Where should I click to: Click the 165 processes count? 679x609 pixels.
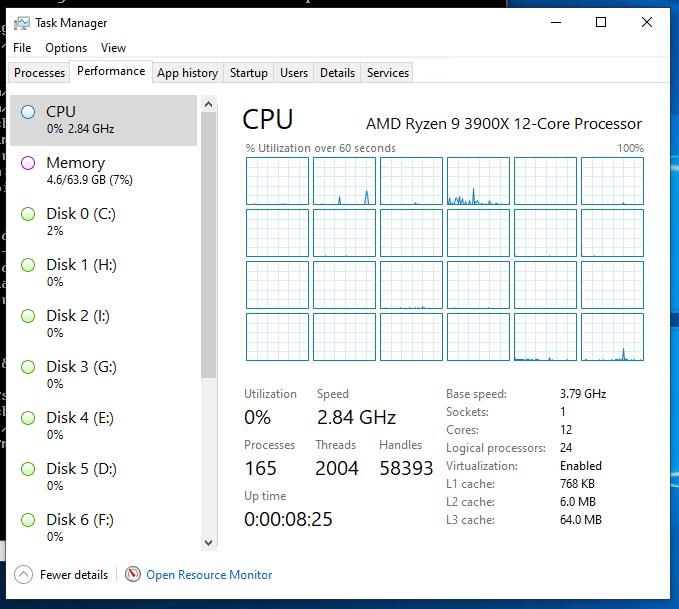pyautogui.click(x=260, y=469)
